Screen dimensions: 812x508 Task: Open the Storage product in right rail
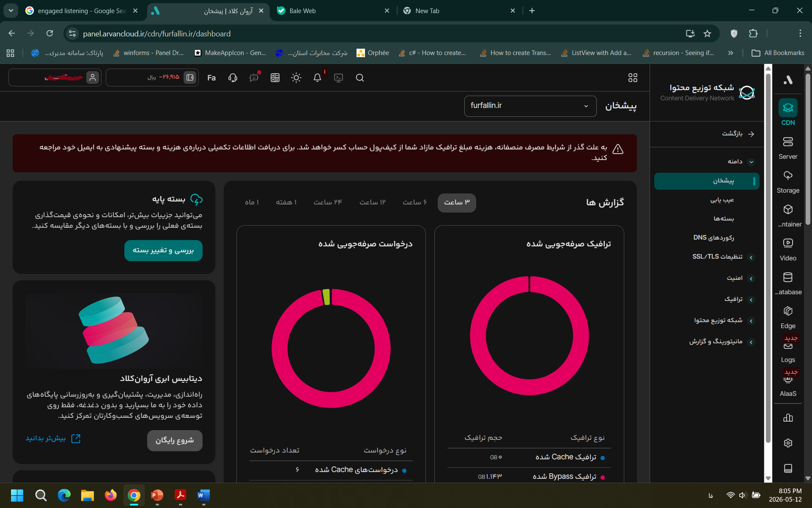click(788, 182)
